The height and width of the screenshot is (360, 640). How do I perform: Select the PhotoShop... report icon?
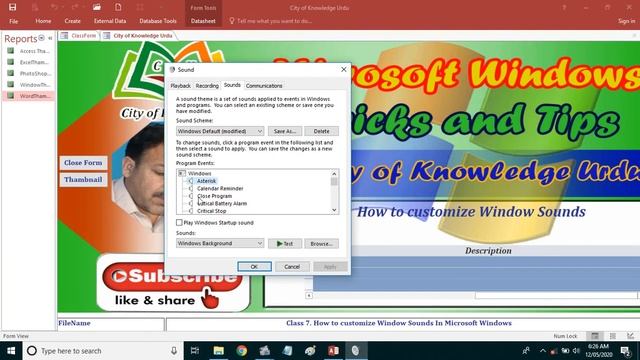[x=11, y=73]
